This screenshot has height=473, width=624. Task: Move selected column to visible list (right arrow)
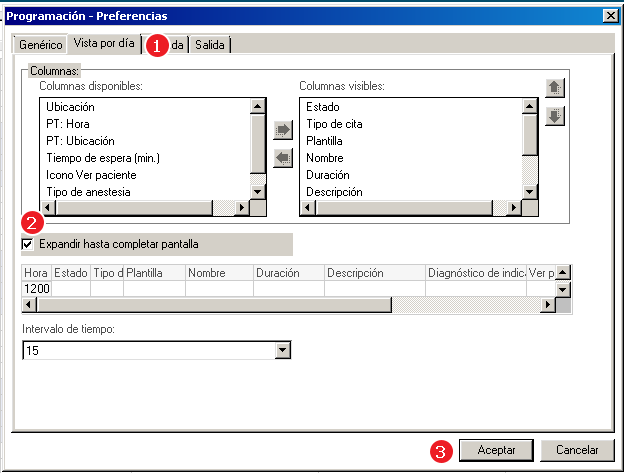(x=282, y=131)
